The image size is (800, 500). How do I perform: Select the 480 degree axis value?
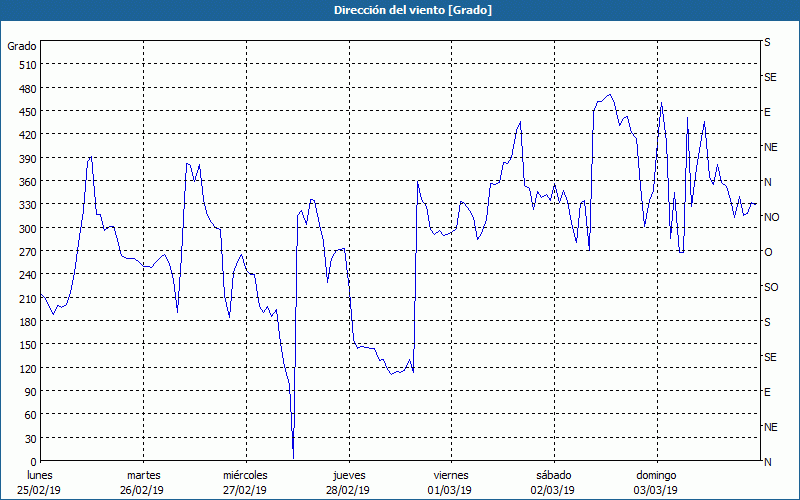[x=28, y=89]
